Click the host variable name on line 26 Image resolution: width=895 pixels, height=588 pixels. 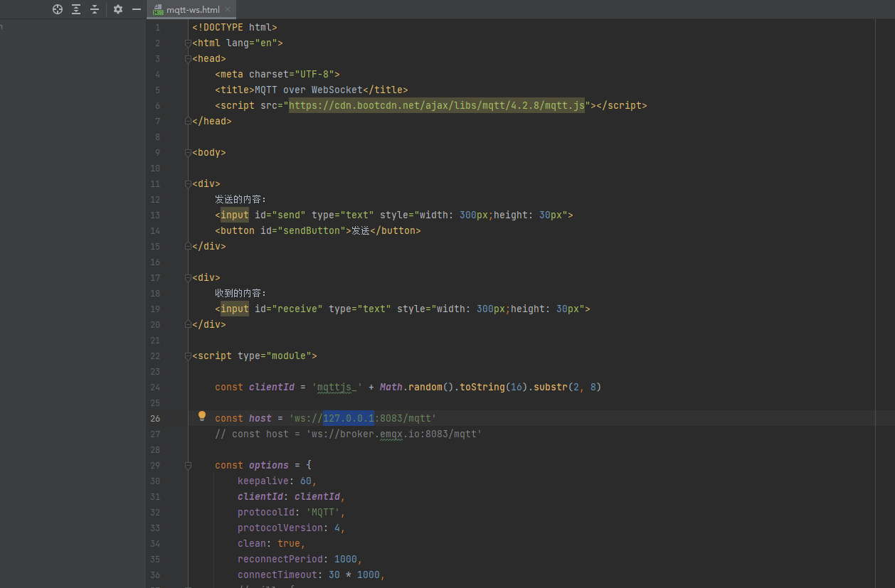(260, 418)
